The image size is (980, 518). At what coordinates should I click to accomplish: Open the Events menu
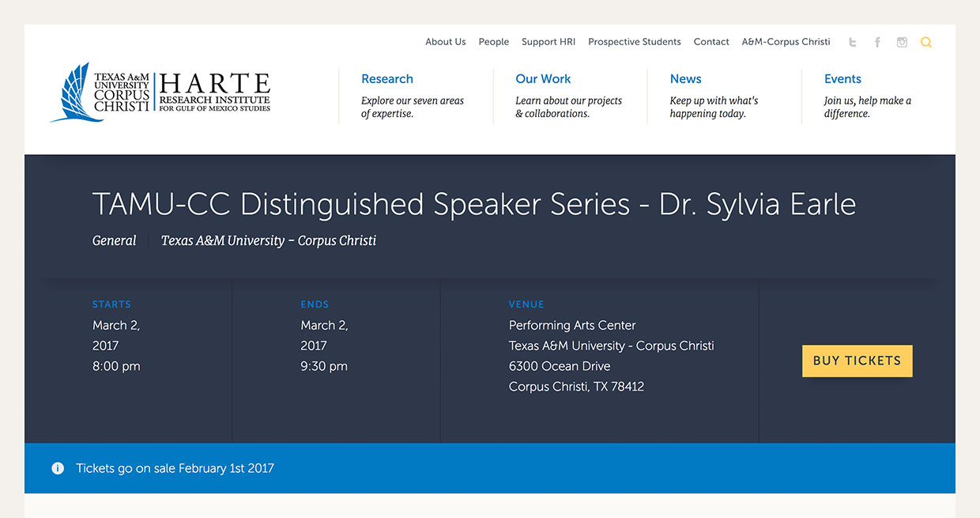[x=842, y=79]
